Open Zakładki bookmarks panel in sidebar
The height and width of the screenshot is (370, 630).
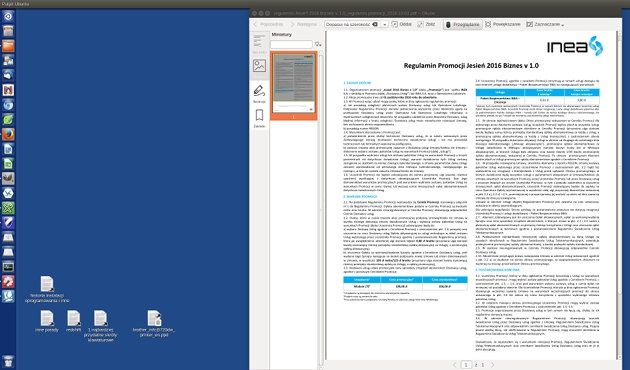(259, 119)
